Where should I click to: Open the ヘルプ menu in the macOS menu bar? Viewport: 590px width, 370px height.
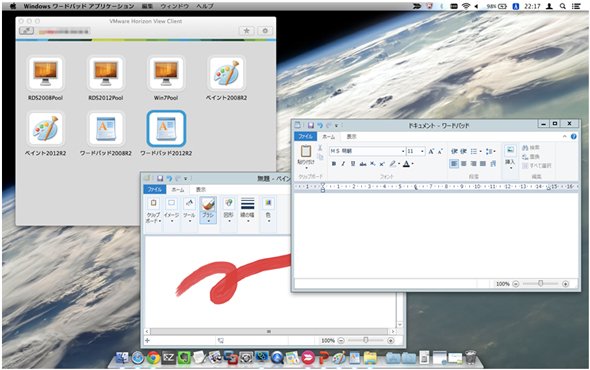205,6
